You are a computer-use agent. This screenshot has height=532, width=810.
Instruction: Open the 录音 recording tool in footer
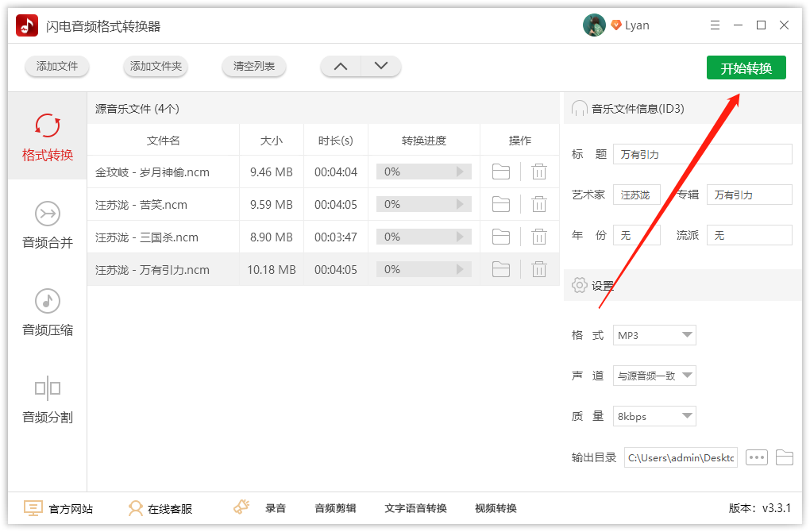pos(275,509)
